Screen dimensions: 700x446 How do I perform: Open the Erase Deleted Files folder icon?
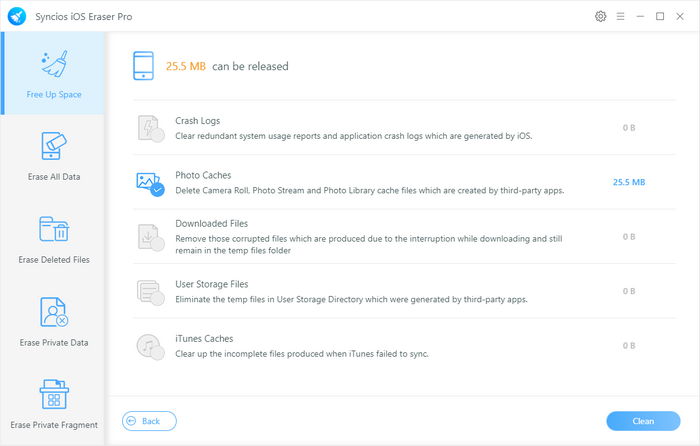pos(54,229)
